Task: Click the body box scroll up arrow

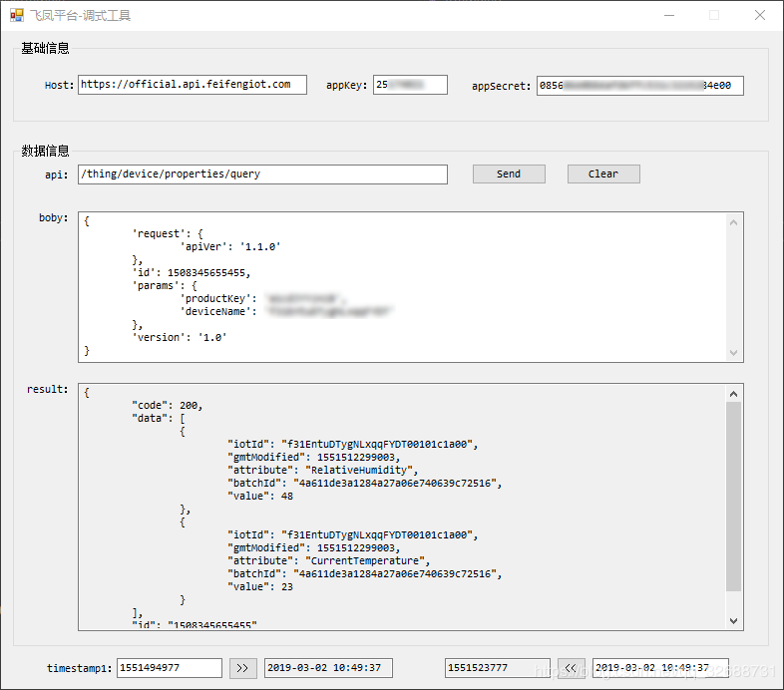Action: tap(733, 222)
